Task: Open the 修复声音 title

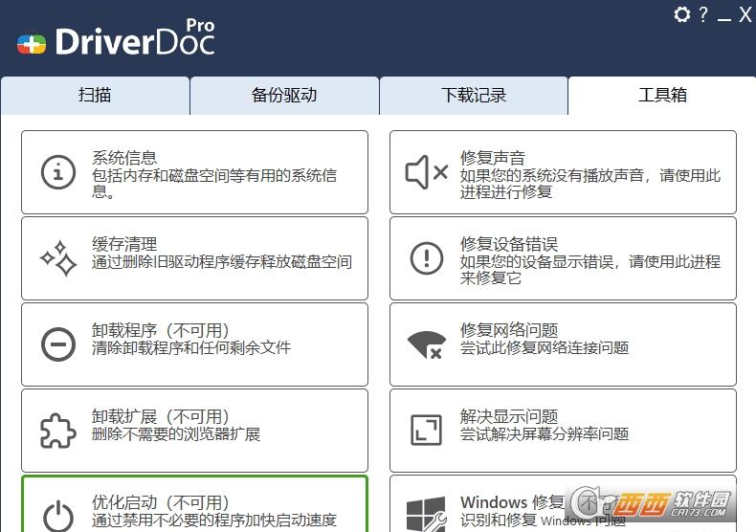Action: click(492, 158)
